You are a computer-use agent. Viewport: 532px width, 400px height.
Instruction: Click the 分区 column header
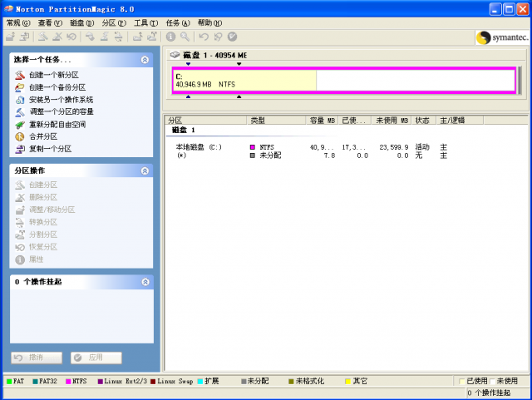pos(206,121)
